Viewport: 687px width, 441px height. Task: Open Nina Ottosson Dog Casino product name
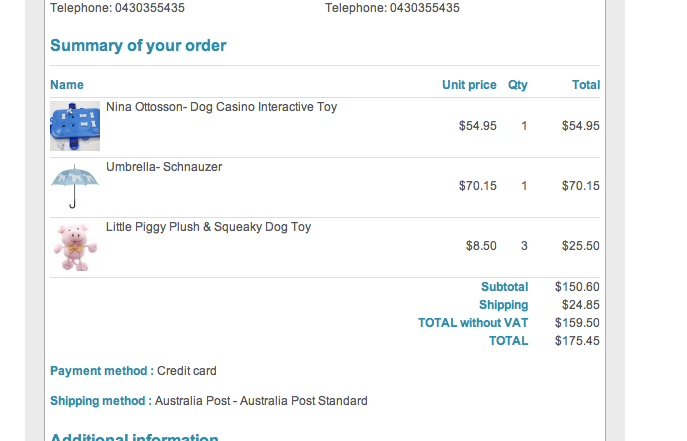coord(221,107)
